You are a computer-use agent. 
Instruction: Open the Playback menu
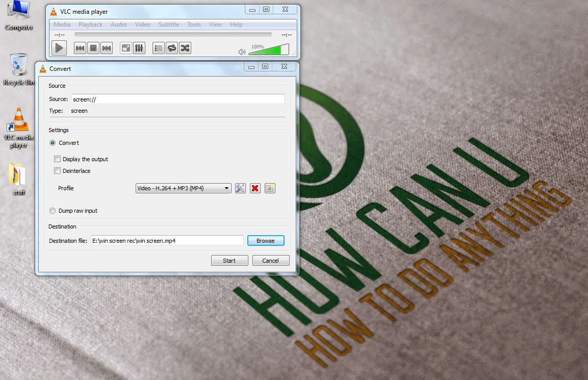click(x=90, y=24)
